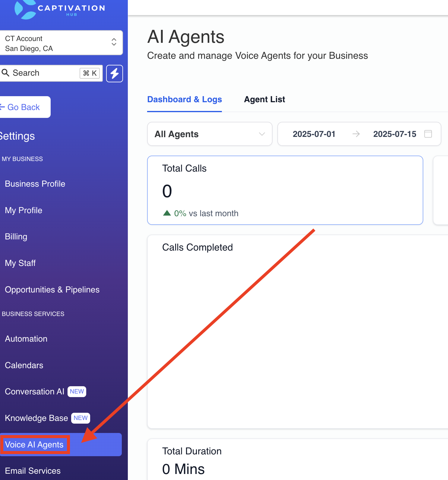Select the Dashboard & Logs tab
Viewport: 448px width, 480px height.
click(x=185, y=99)
